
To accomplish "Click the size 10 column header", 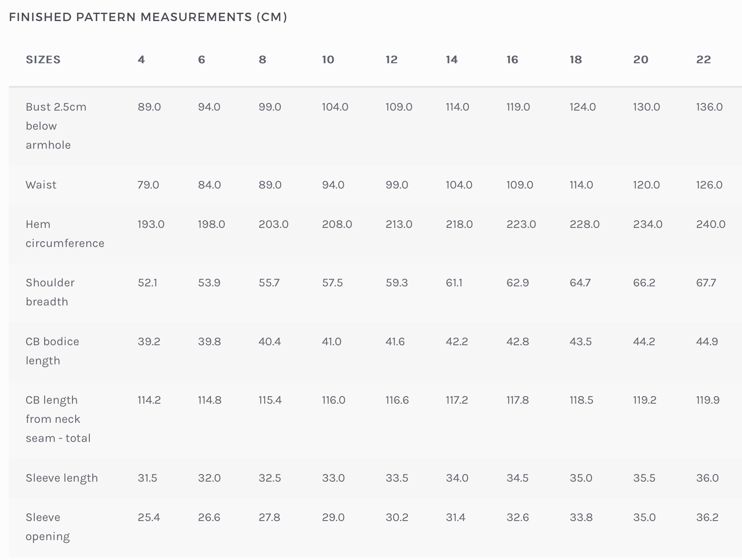I will tap(328, 60).
